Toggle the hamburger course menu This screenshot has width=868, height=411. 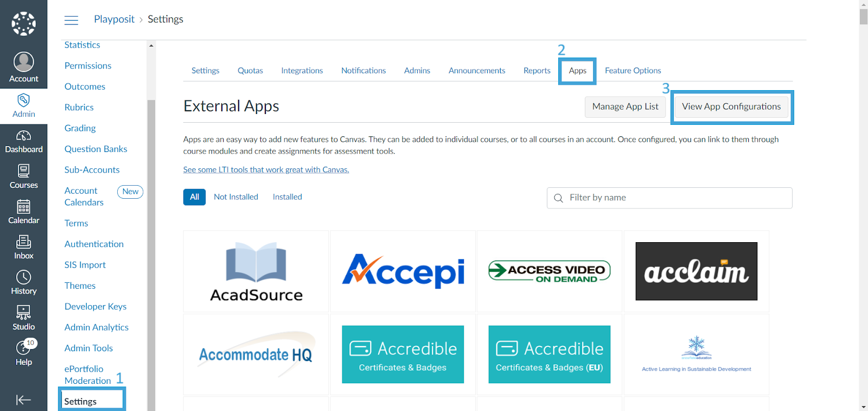(71, 20)
